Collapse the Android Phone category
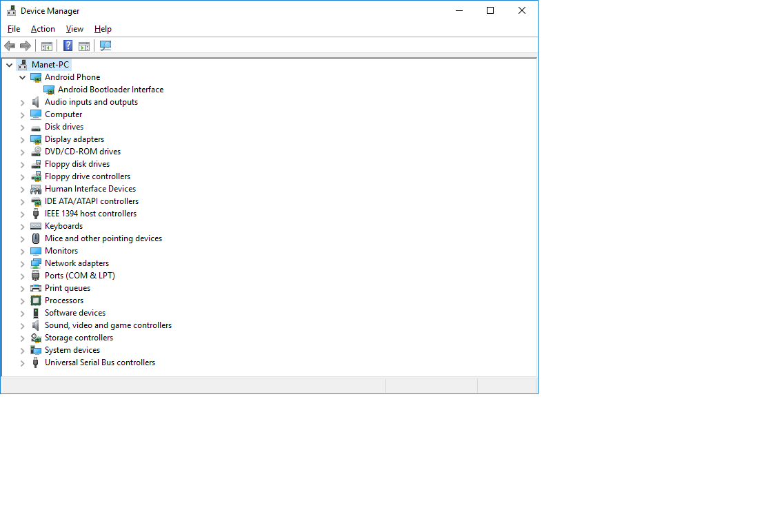Screen dimensions: 764x532 pos(23,78)
